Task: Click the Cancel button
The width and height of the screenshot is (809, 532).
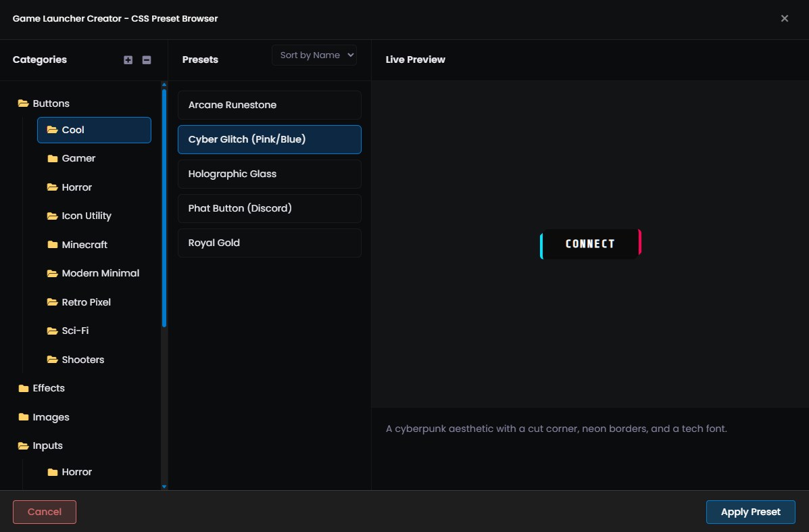Action: click(x=45, y=512)
